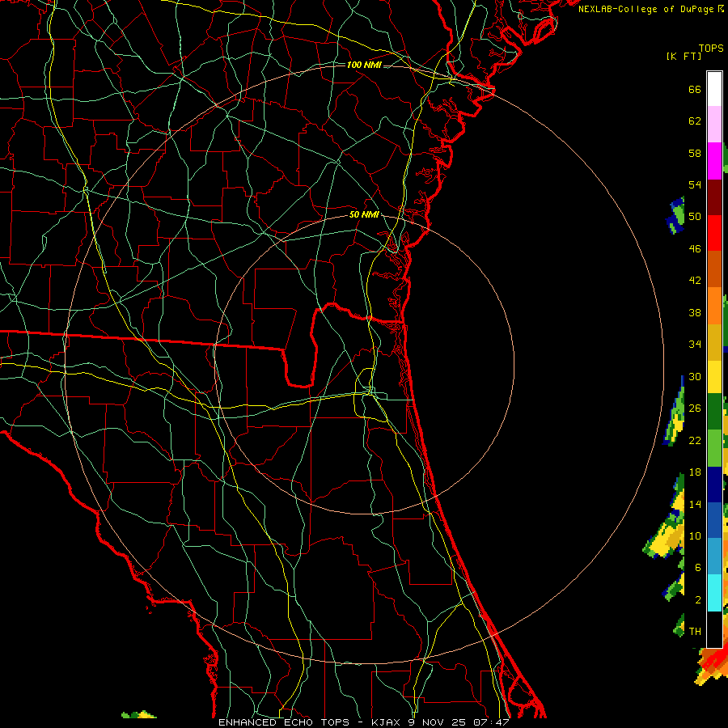Click the '14' legend value
The width and height of the screenshot is (728, 728).
click(695, 504)
